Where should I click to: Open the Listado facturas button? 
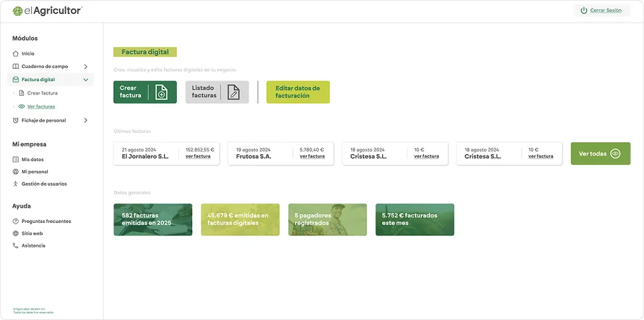pyautogui.click(x=217, y=92)
